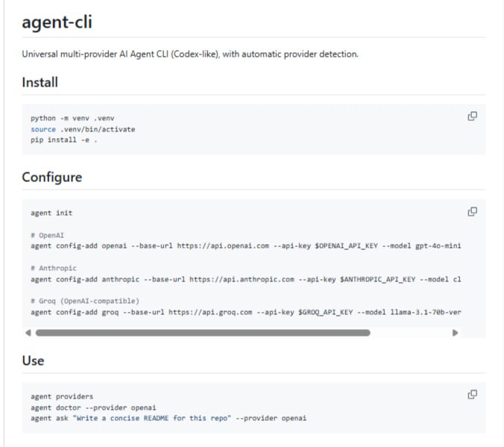Click the Configure section heading
The height and width of the screenshot is (447, 504).
[51, 178]
